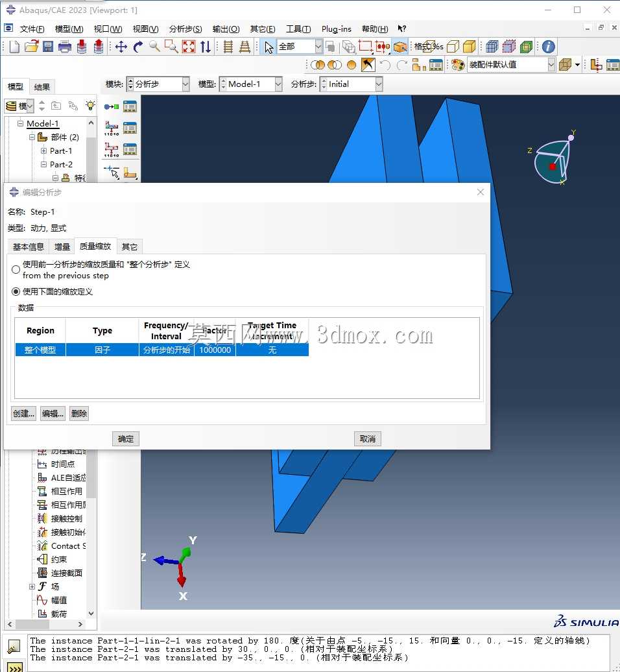Open the 模型(M) menu
This screenshot has height=672, width=620.
coord(69,29)
